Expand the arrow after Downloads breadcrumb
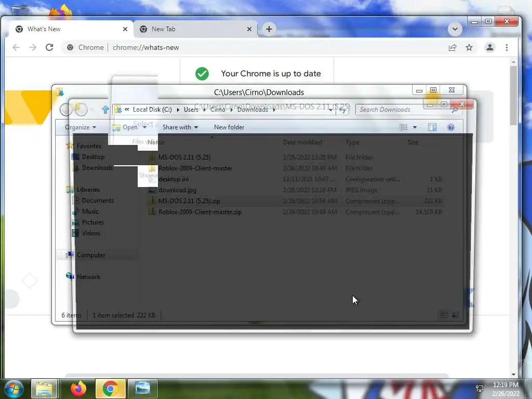The height and width of the screenshot is (399, 532). pos(274,110)
